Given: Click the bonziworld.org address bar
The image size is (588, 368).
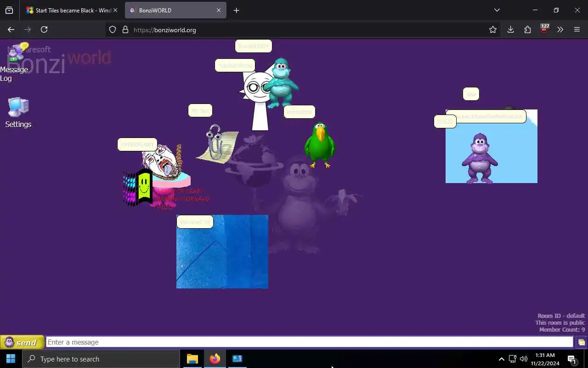Looking at the screenshot, I should (303, 30).
